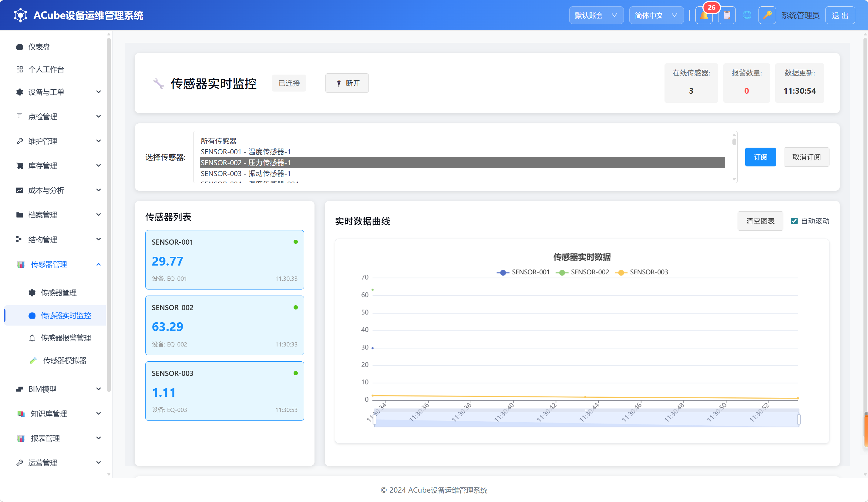Open the 简体中文 language dropdown

656,15
